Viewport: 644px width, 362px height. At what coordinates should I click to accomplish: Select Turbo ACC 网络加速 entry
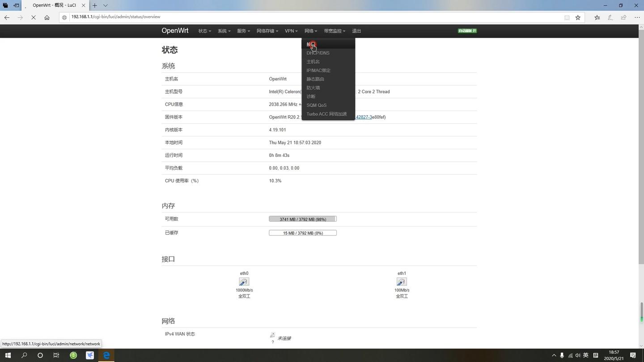coord(326,114)
